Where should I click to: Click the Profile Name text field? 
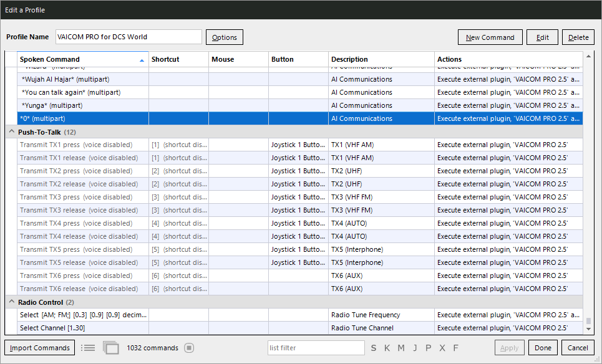[129, 37]
